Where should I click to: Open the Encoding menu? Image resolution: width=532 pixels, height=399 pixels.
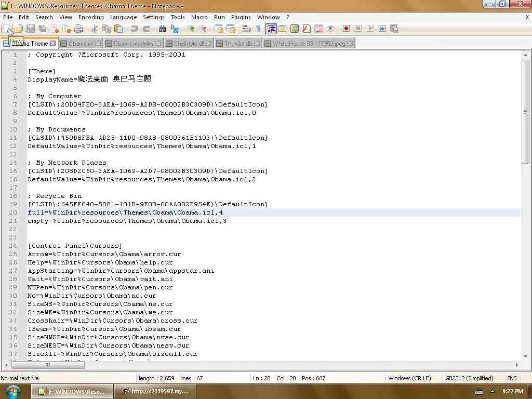pos(91,17)
